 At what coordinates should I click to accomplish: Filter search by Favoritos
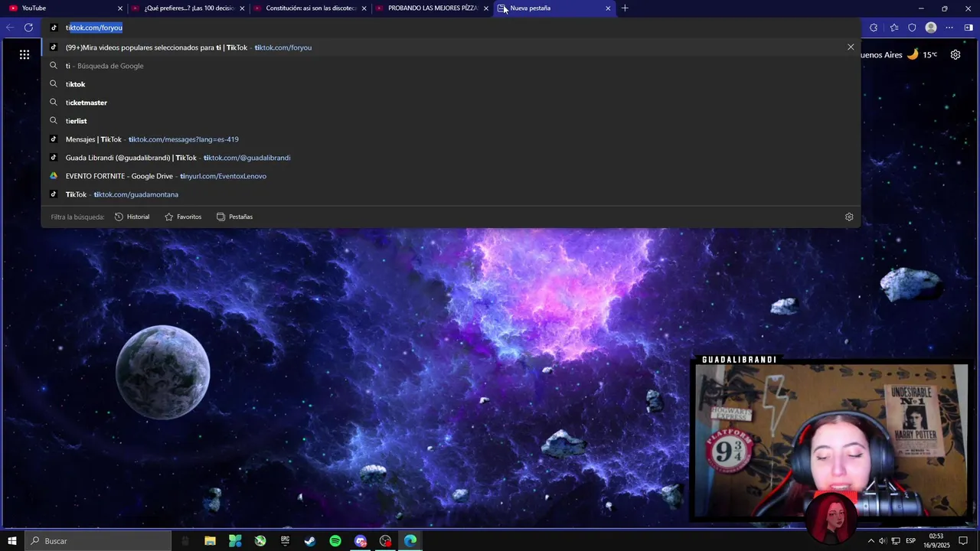(x=183, y=217)
